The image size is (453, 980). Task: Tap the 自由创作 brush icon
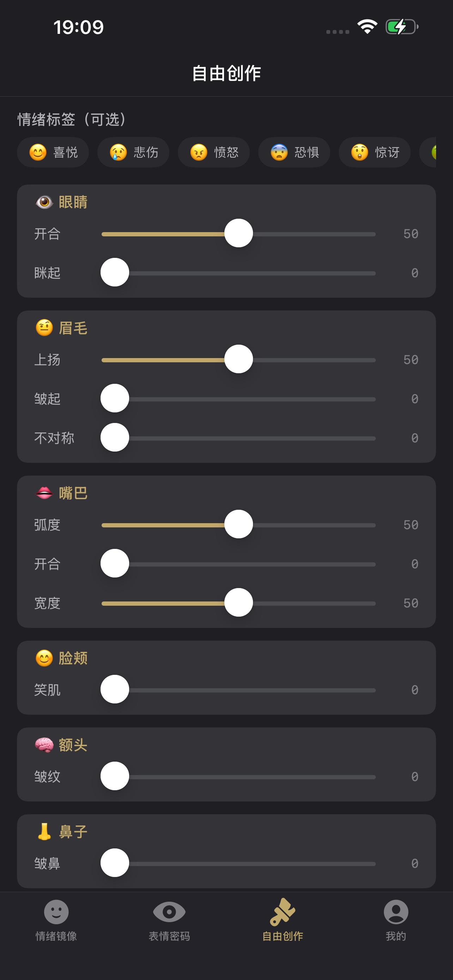[x=283, y=912]
